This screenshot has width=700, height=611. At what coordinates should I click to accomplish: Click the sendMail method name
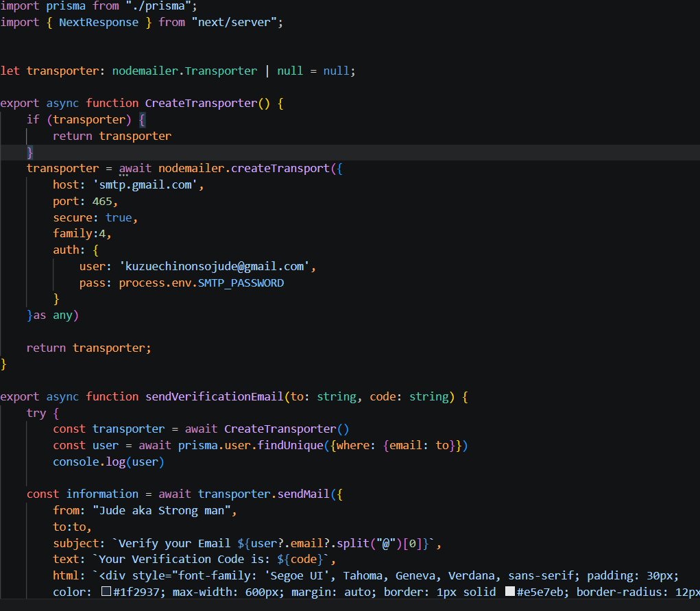point(304,494)
